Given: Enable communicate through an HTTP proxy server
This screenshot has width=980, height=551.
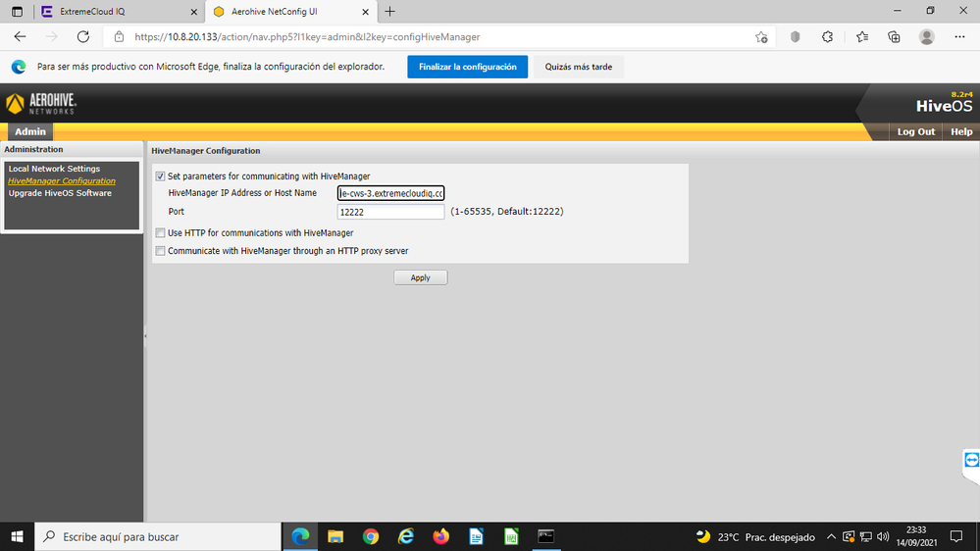Looking at the screenshot, I should click(161, 251).
